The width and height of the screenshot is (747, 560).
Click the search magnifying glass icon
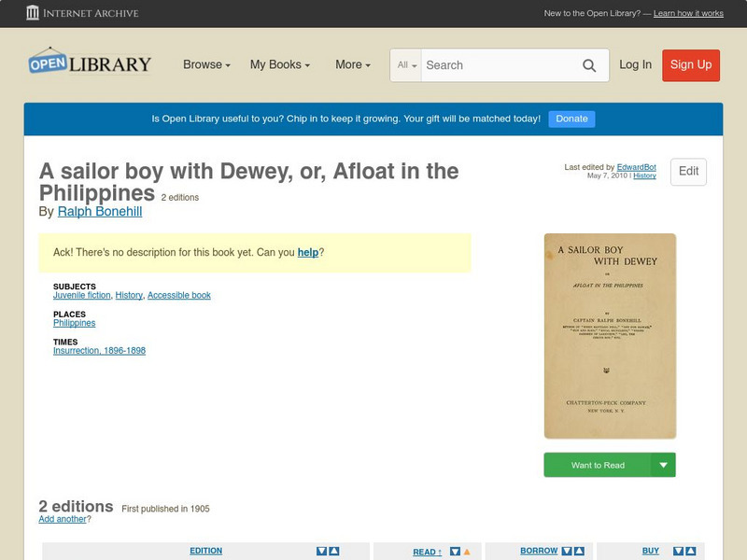point(589,65)
